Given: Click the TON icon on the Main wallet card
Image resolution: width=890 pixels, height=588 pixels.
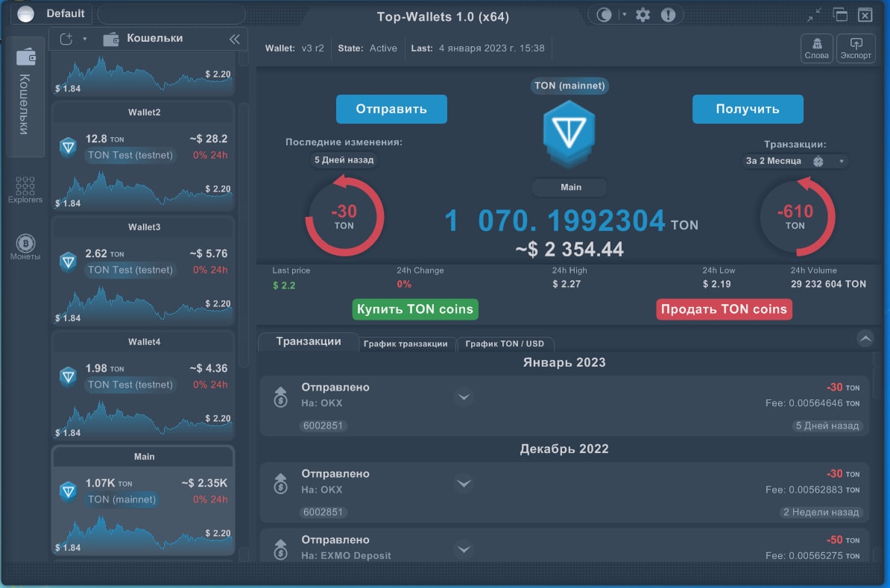Looking at the screenshot, I should pos(69,491).
